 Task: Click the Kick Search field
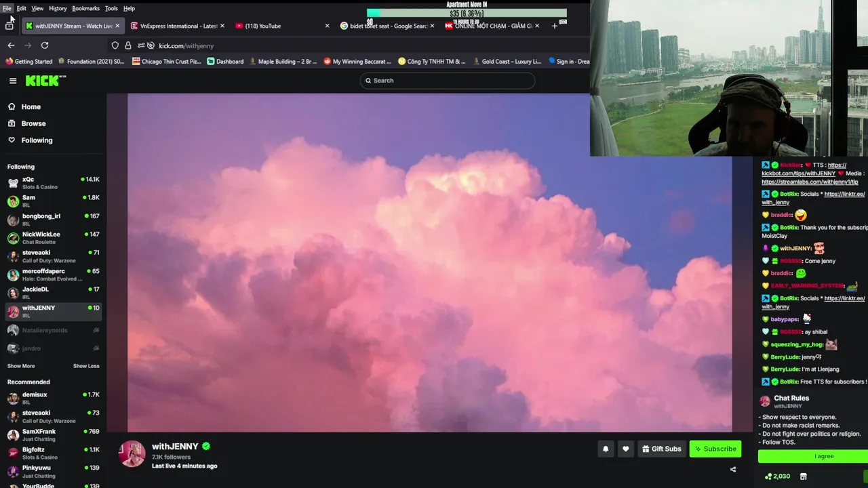tap(447, 81)
